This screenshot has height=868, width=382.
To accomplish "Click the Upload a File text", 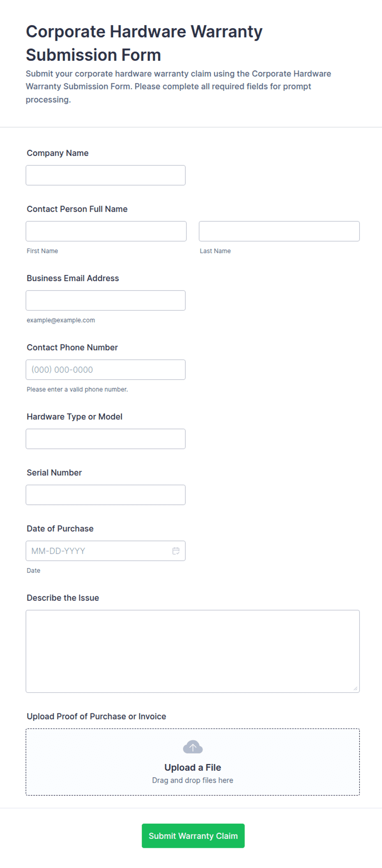I will coord(193,767).
